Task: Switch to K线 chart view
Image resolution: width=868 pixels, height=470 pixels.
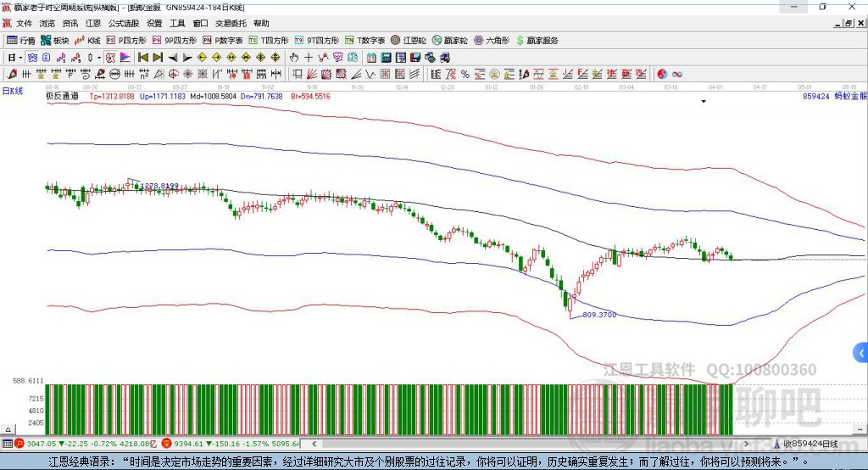Action: (87, 41)
